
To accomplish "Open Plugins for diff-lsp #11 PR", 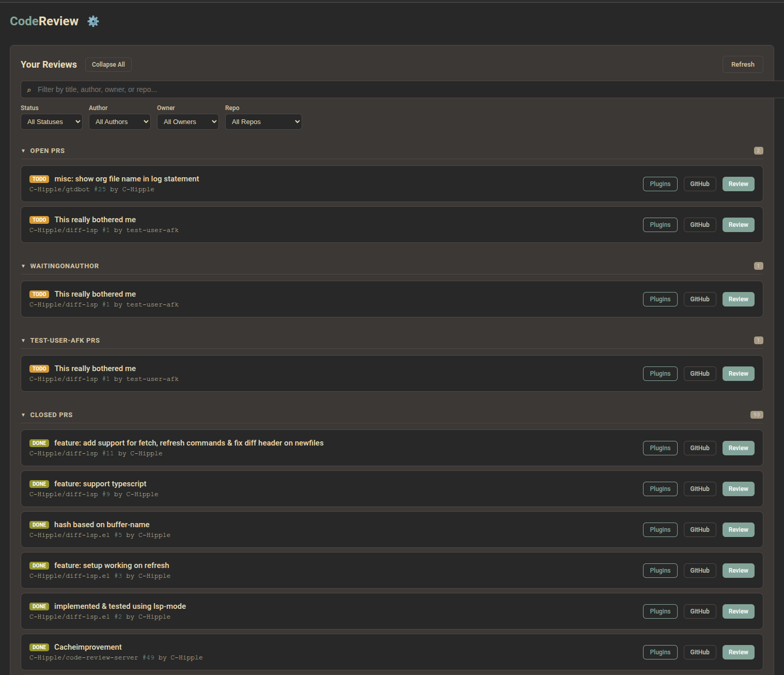I will 660,448.
